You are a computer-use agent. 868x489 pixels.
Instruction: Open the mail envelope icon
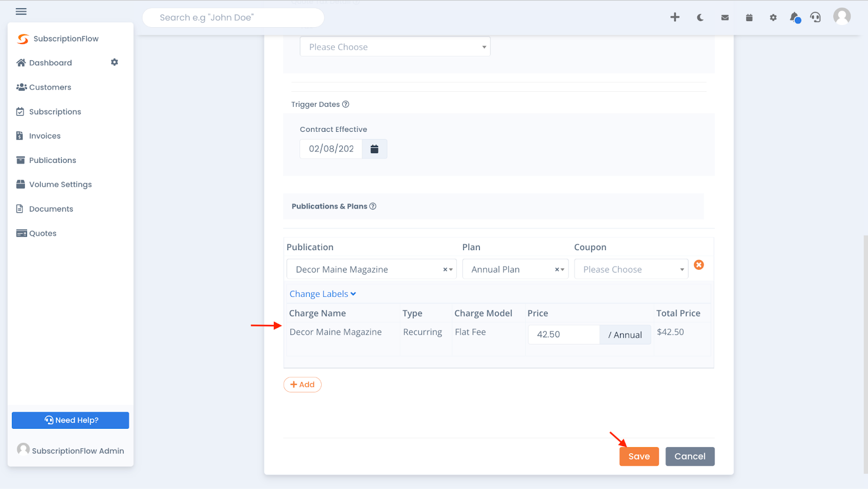(725, 17)
